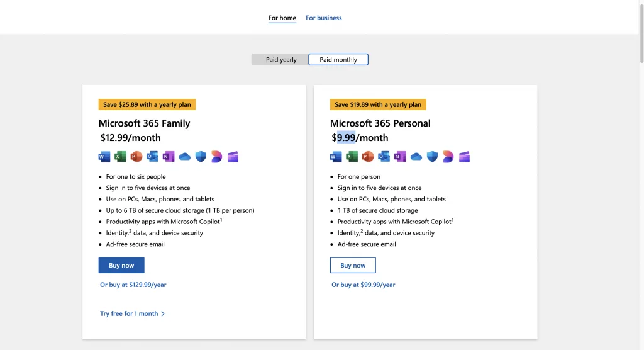Click 'For one person' text

(x=359, y=176)
